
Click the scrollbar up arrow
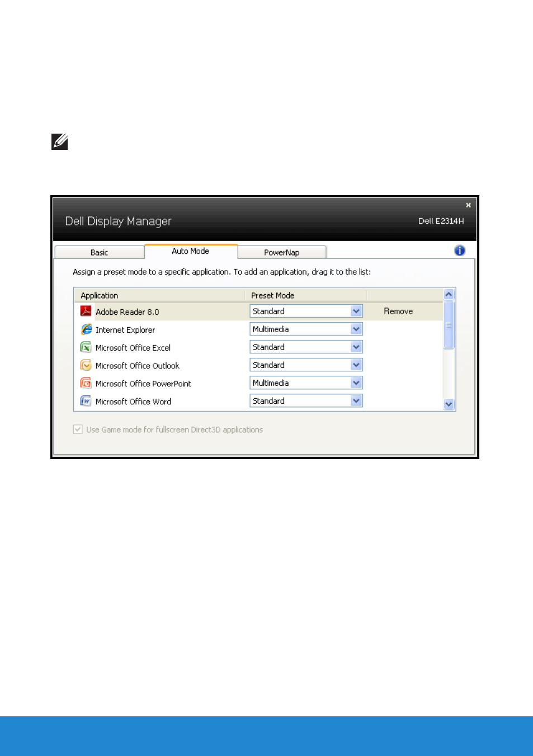(449, 294)
